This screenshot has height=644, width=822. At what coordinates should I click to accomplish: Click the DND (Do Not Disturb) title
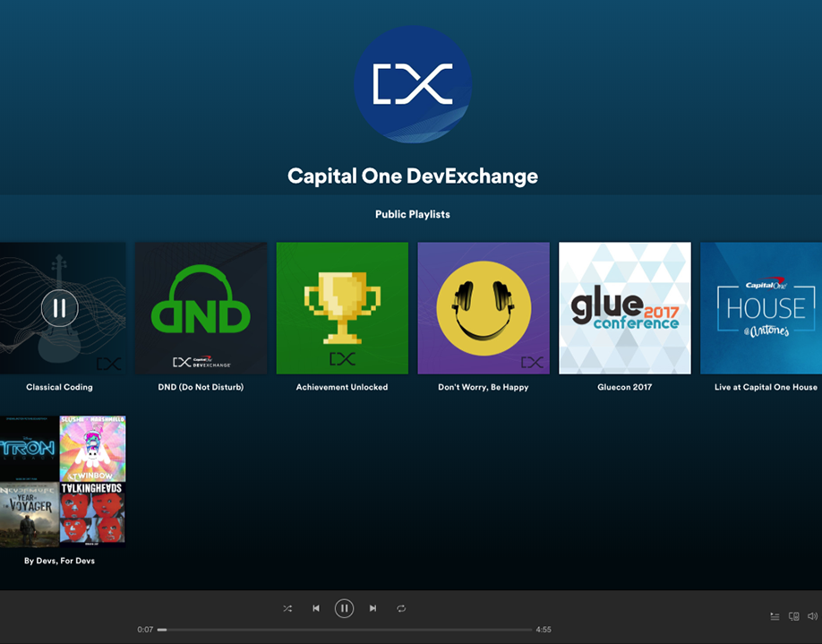click(201, 387)
